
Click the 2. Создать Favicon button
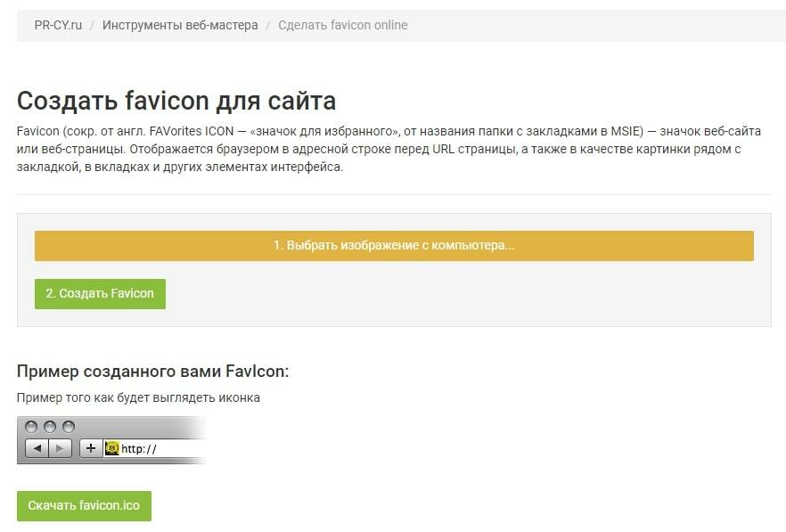click(100, 294)
